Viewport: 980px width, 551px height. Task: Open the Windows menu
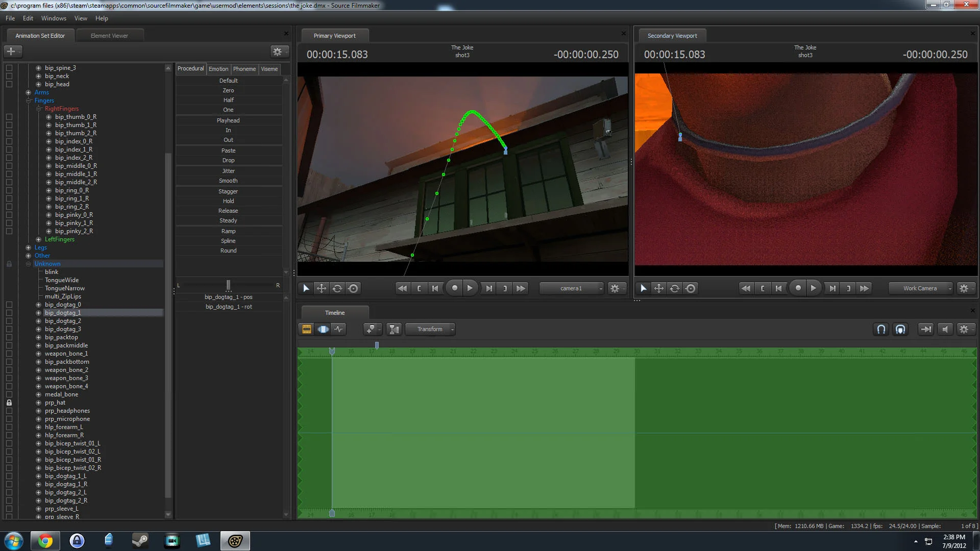[54, 18]
